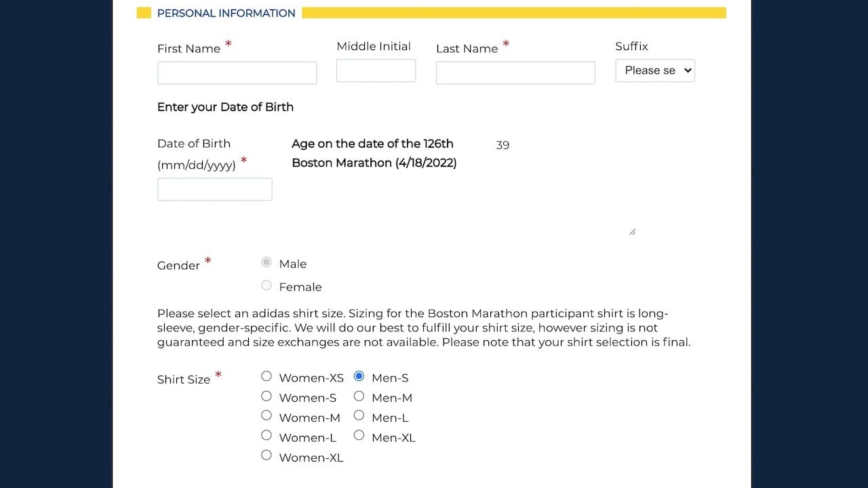The image size is (868, 488).
Task: Click the textarea resize handle
Action: click(x=632, y=232)
